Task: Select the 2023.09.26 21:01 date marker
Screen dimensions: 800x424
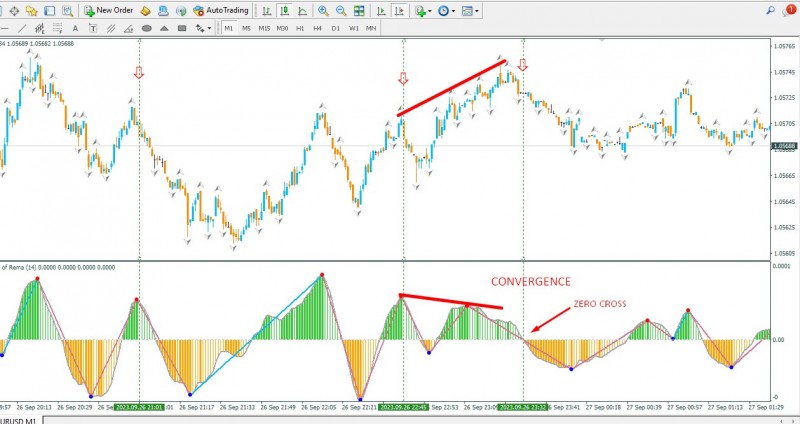Action: (x=139, y=407)
